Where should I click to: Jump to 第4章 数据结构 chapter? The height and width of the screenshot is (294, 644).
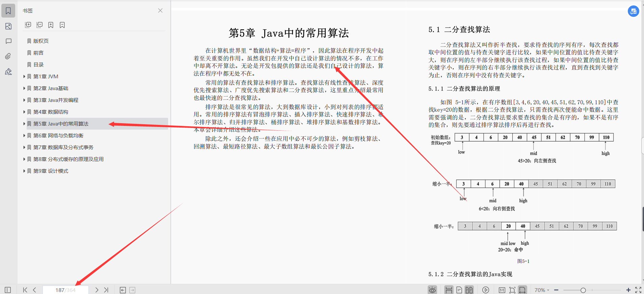(x=51, y=112)
